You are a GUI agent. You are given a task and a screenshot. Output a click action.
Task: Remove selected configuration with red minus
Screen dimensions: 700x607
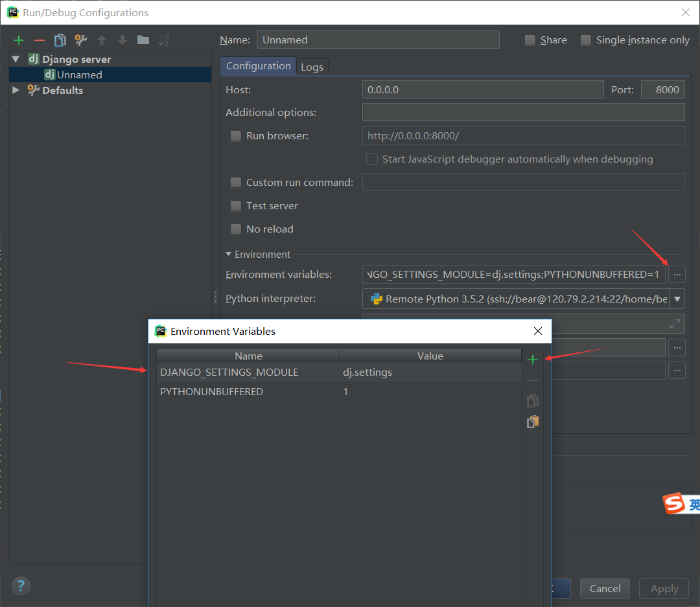(40, 40)
